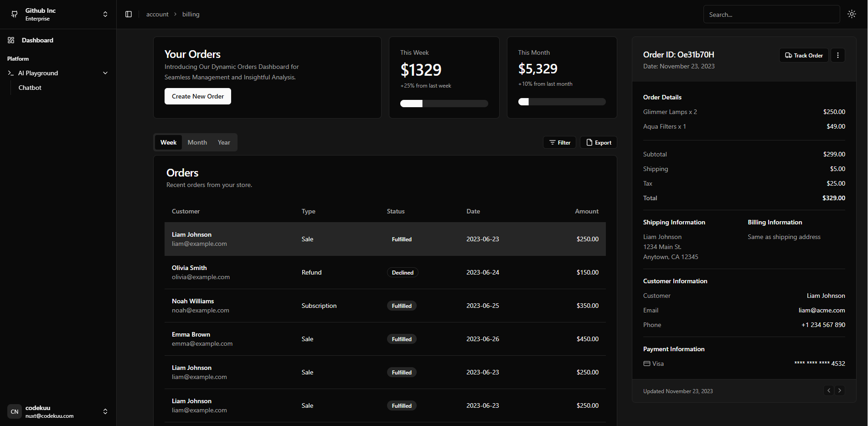Click the Visa credit card icon

coord(646,364)
